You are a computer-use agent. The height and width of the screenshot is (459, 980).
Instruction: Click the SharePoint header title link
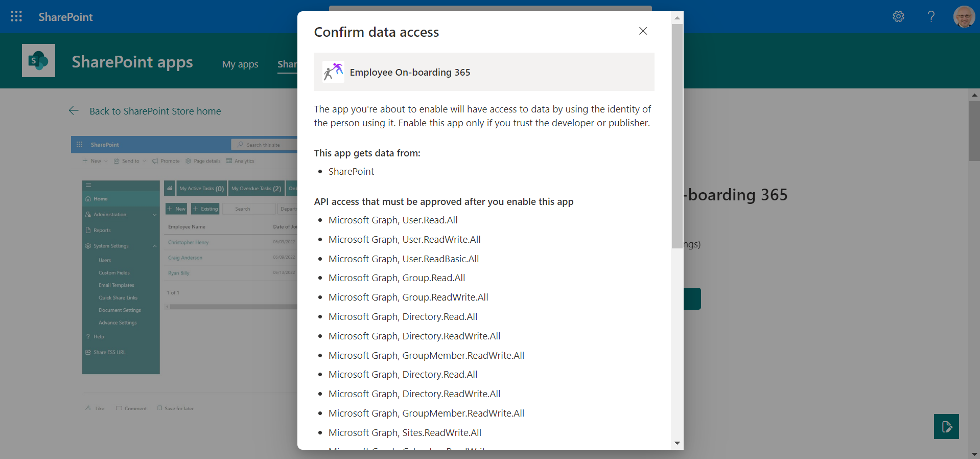click(65, 17)
